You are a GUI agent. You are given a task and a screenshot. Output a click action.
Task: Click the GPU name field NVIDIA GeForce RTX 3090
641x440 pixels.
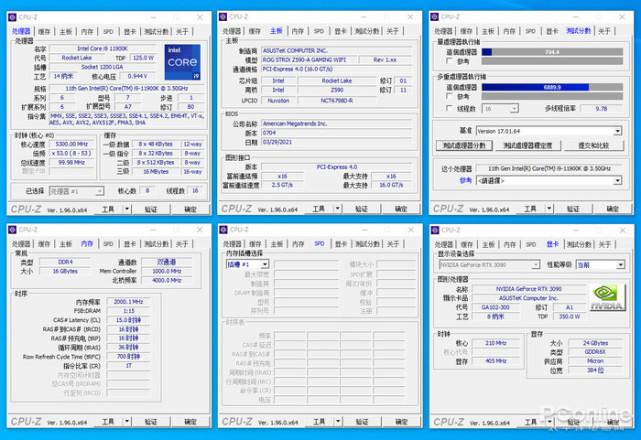coord(529,289)
